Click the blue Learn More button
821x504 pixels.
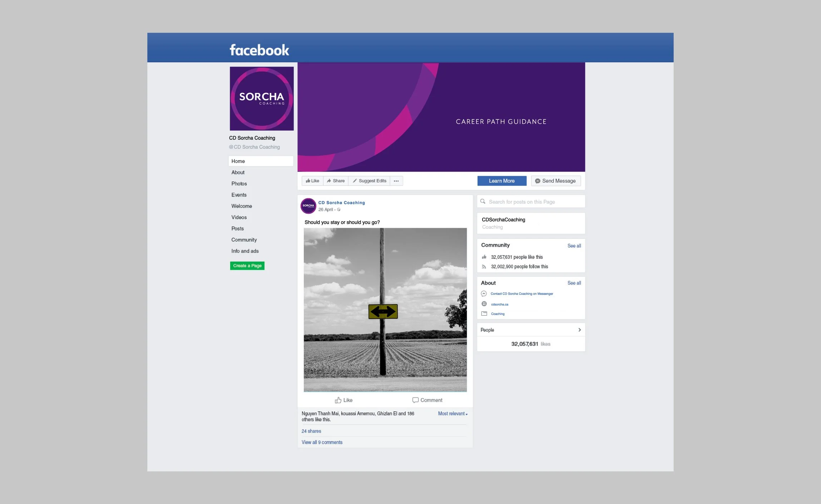pos(502,181)
